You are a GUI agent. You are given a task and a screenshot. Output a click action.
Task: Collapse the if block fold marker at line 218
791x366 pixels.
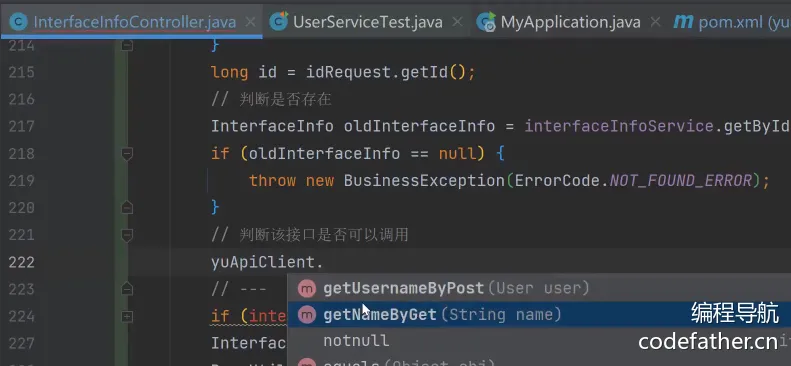click(x=127, y=154)
